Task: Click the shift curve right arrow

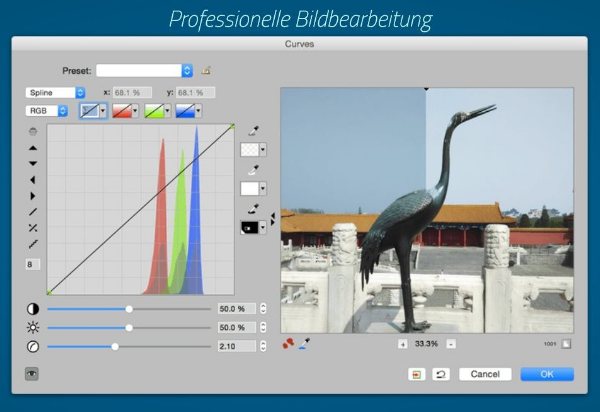Action: tap(33, 196)
